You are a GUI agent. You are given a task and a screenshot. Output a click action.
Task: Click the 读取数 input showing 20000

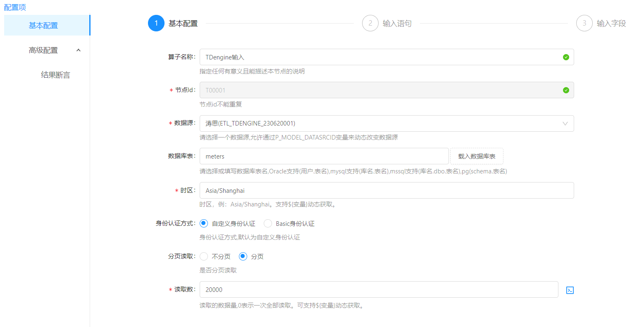(x=379, y=290)
